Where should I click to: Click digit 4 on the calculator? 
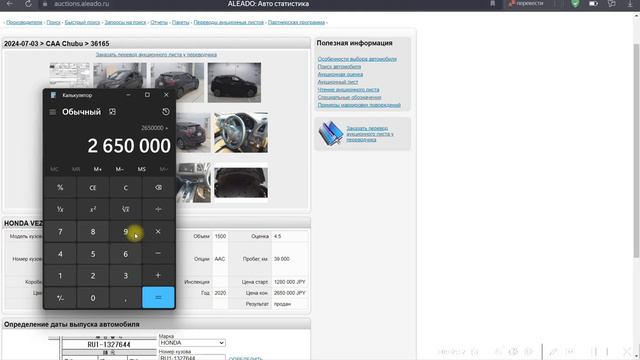pyautogui.click(x=60, y=253)
